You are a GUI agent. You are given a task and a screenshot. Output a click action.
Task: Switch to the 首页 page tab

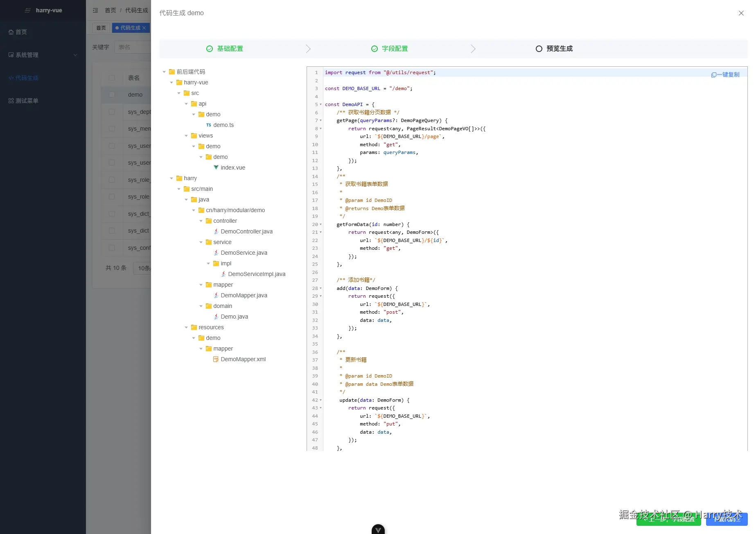point(101,28)
